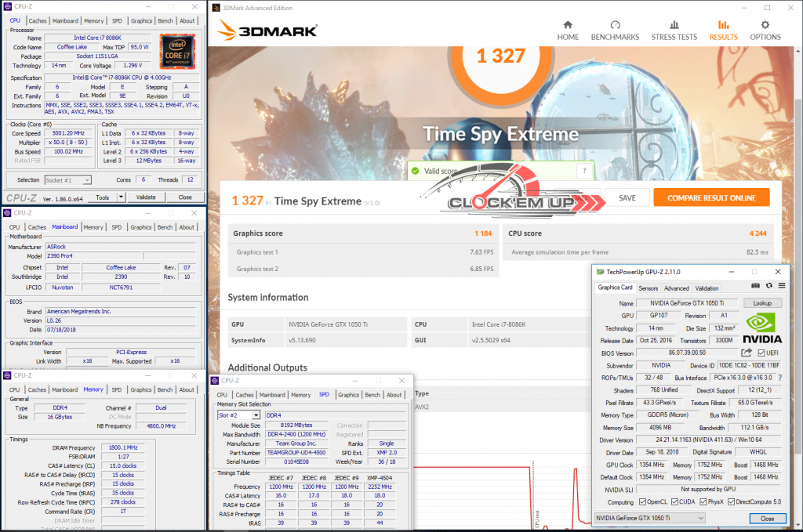Click Intel Core i7 badge in CPU-Z

(177, 52)
